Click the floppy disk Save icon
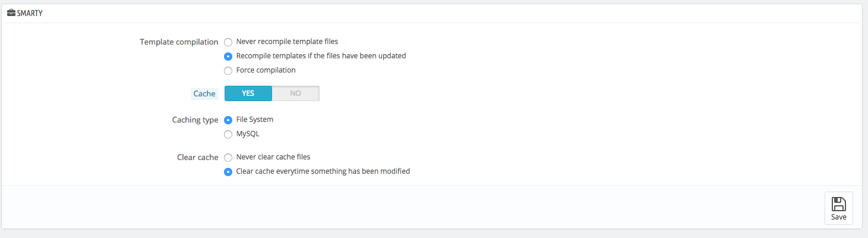Viewport: 868px width, 238px height. pyautogui.click(x=838, y=204)
